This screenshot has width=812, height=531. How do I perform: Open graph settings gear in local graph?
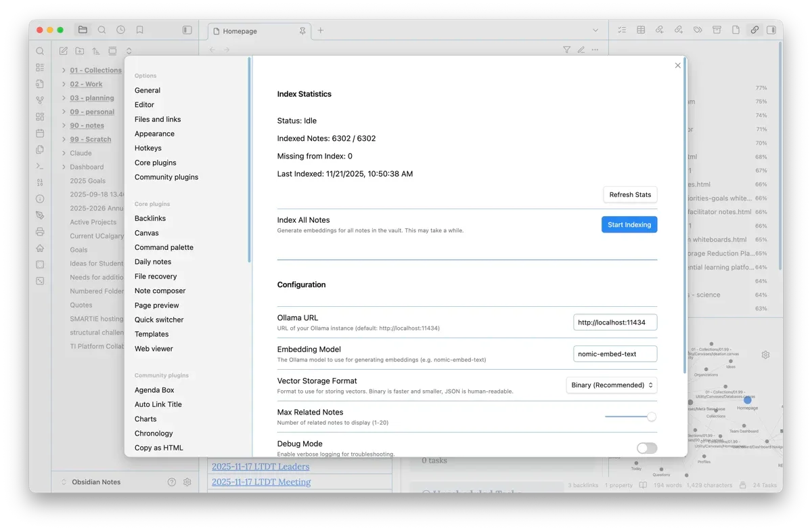coord(765,355)
